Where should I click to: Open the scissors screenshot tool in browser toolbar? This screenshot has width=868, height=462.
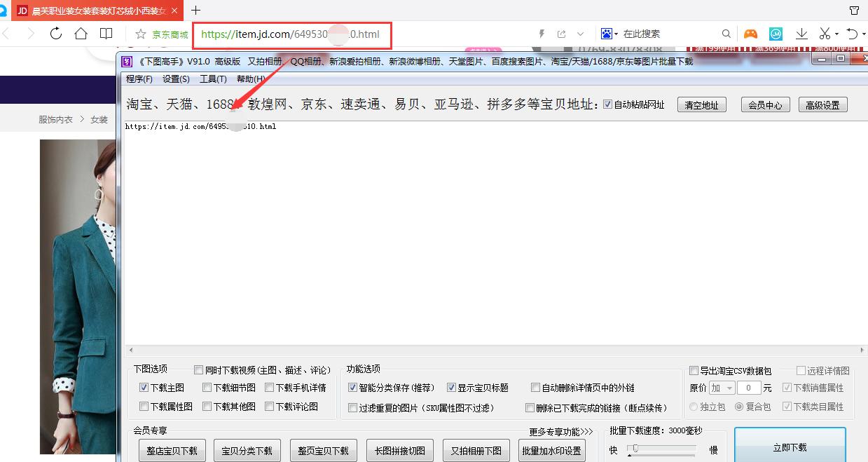pos(824,33)
